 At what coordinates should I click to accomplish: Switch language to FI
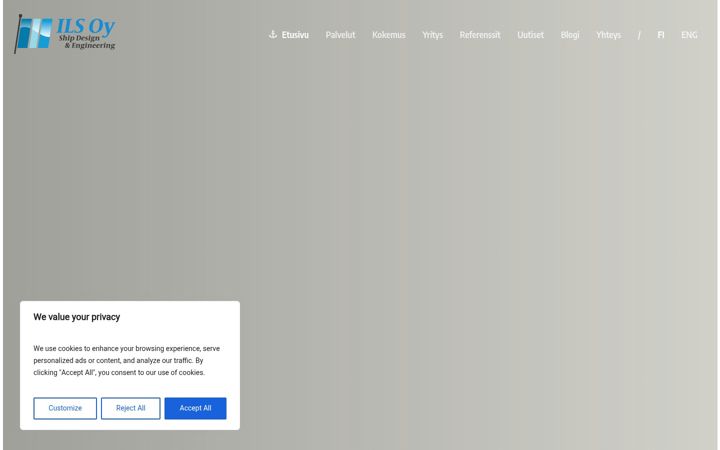(x=661, y=35)
